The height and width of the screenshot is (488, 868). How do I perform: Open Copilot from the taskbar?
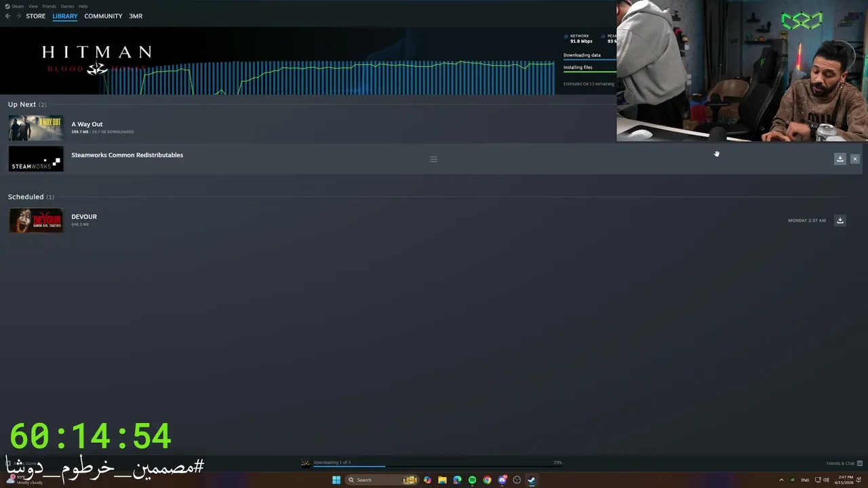[x=427, y=480]
